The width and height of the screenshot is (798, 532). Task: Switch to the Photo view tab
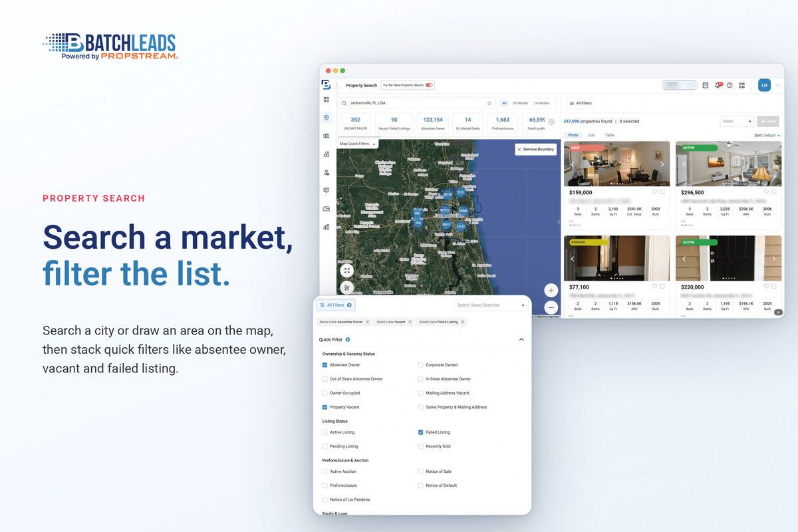[573, 135]
